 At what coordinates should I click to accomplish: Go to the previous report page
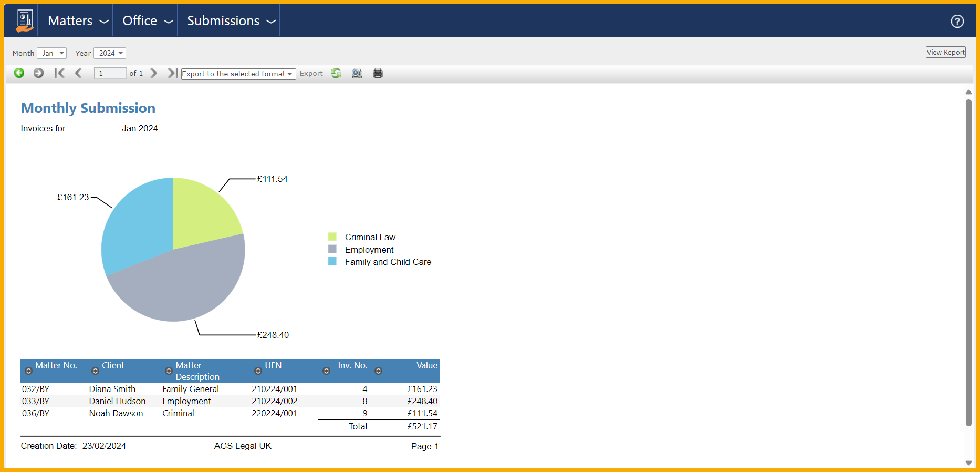(x=78, y=73)
